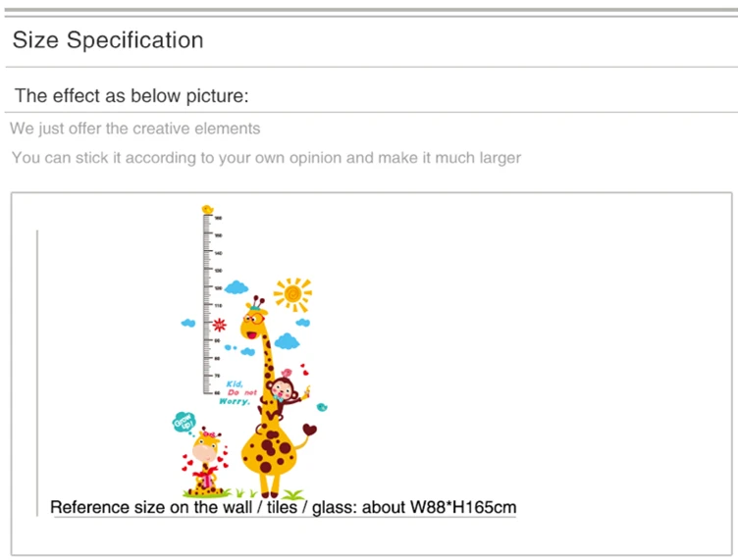Click the red star marker on the ruler
738x560 pixels.
[x=219, y=325]
